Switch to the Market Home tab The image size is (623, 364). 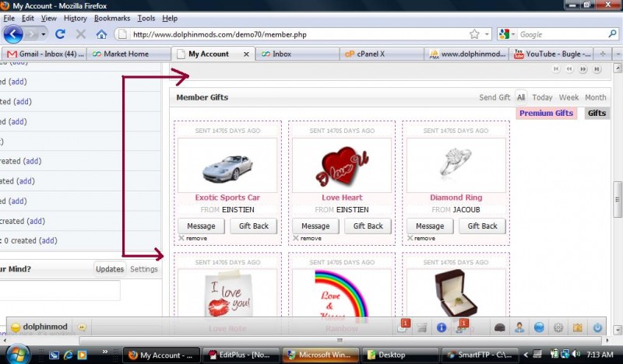[x=128, y=54]
